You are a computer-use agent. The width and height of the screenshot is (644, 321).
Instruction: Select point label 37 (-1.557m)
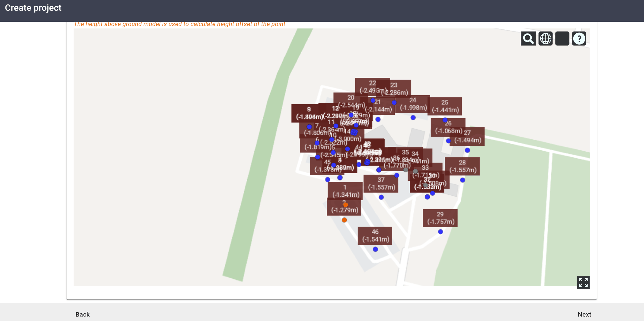(381, 184)
